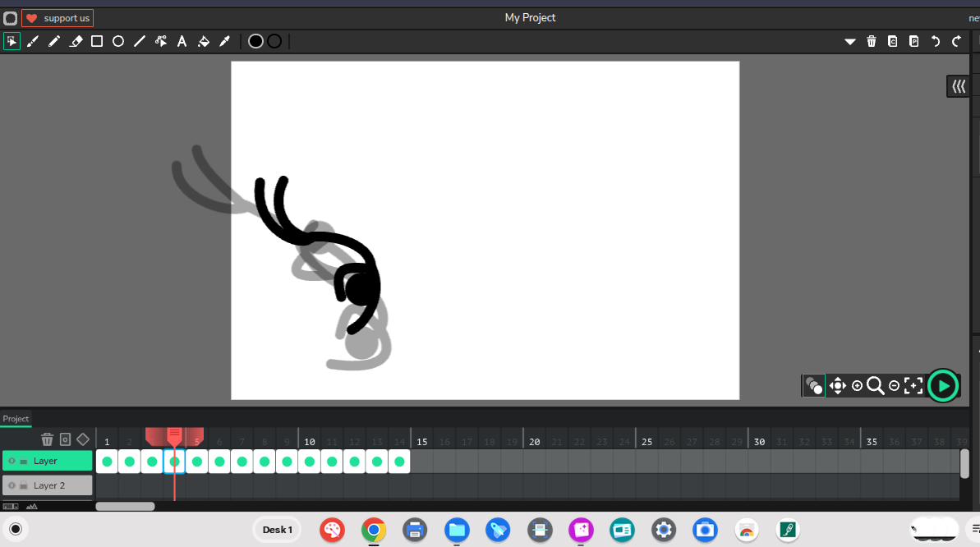Delete selection with top toolbar trash icon

point(872,41)
